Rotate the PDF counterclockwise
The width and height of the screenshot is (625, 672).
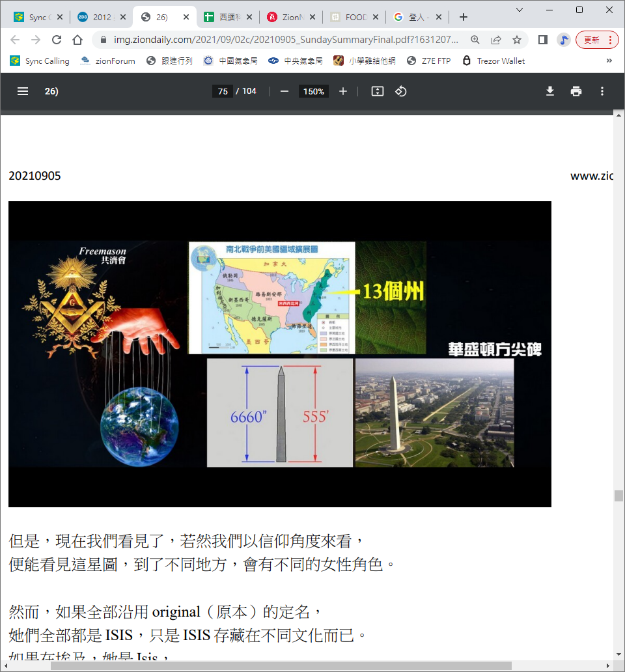click(401, 91)
